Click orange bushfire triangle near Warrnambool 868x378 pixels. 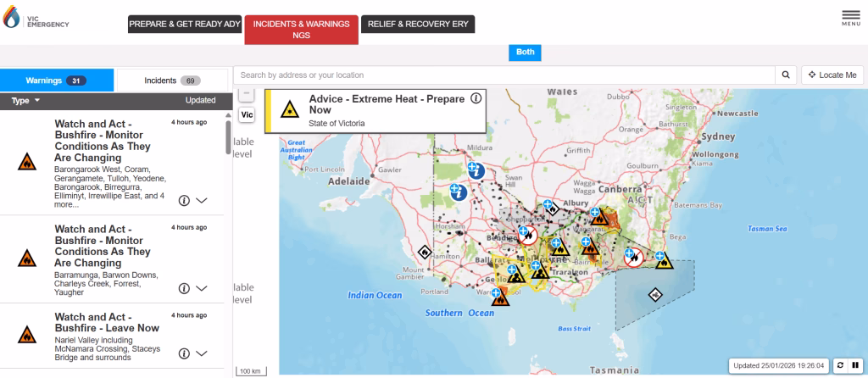point(500,297)
